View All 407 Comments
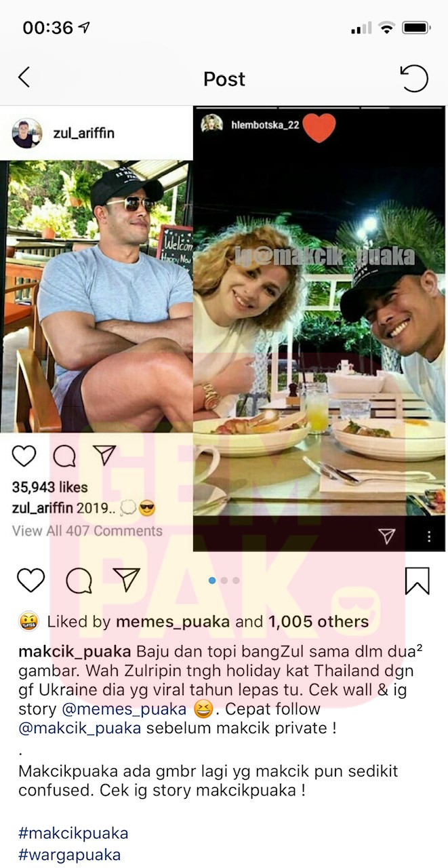Image resolution: width=448 pixels, height=868 pixels. 87,531
